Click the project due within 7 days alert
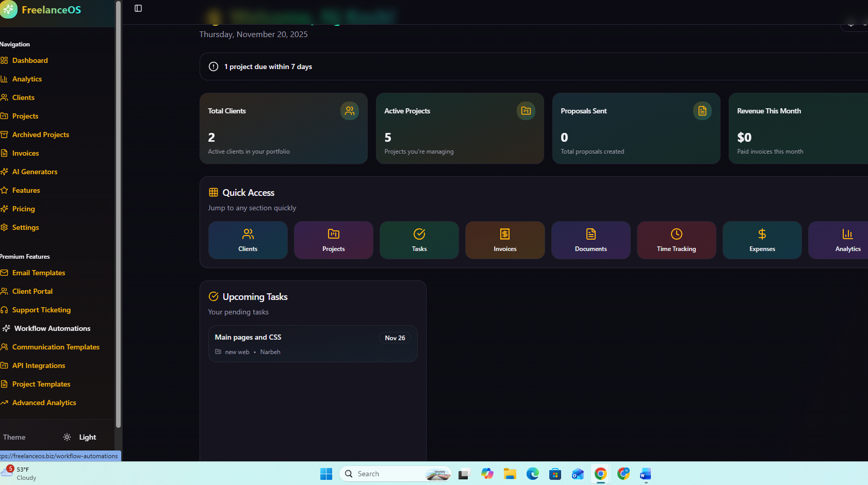This screenshot has width=868, height=485. click(x=268, y=66)
